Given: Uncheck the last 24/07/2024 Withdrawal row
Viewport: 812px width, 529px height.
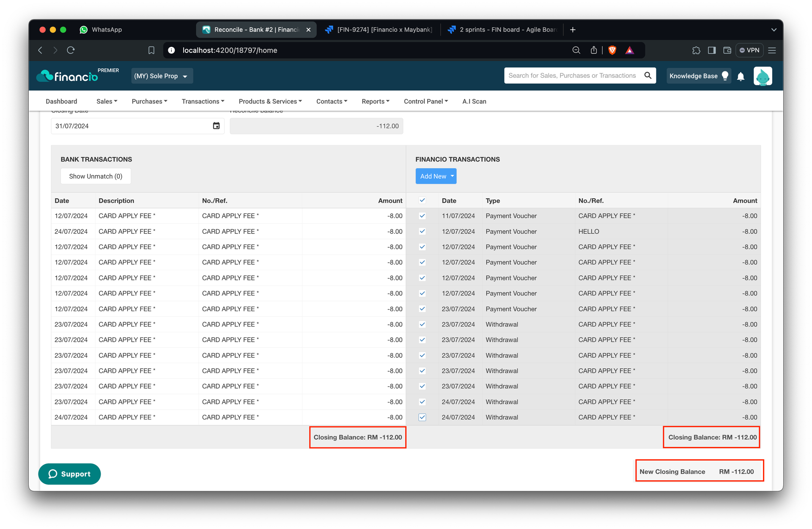Looking at the screenshot, I should tap(422, 417).
